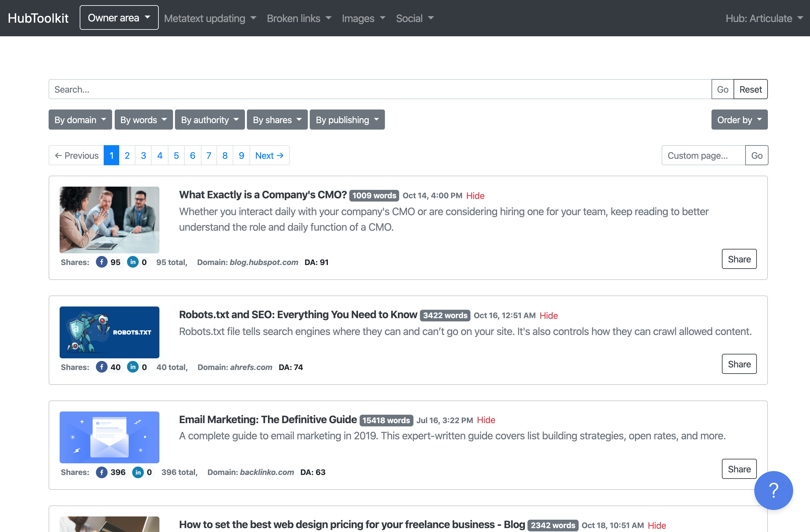The width and height of the screenshot is (810, 532).
Task: Click the LinkedIn icon on the Email Marketing article
Action: (138, 472)
